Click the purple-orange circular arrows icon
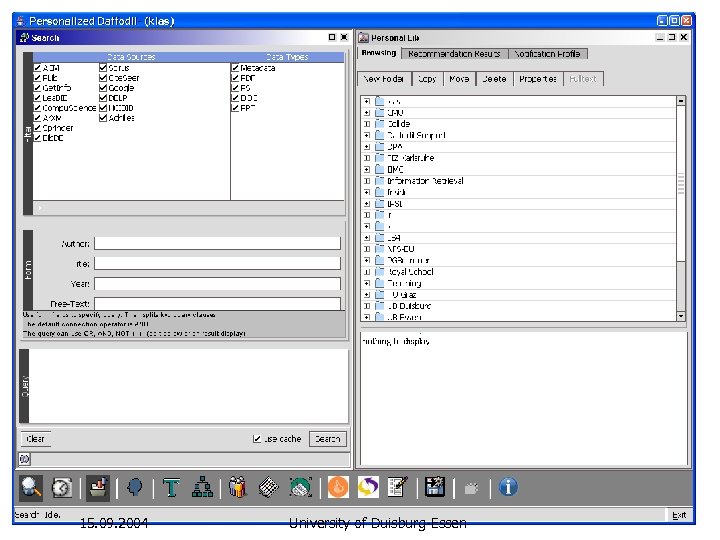Viewport: 720px width, 540px height. (368, 487)
